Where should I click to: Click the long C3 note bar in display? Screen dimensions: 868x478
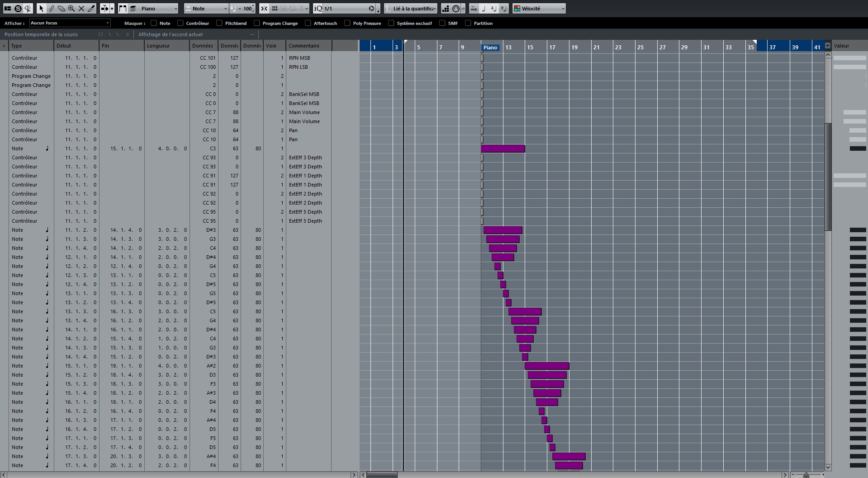[x=503, y=148]
